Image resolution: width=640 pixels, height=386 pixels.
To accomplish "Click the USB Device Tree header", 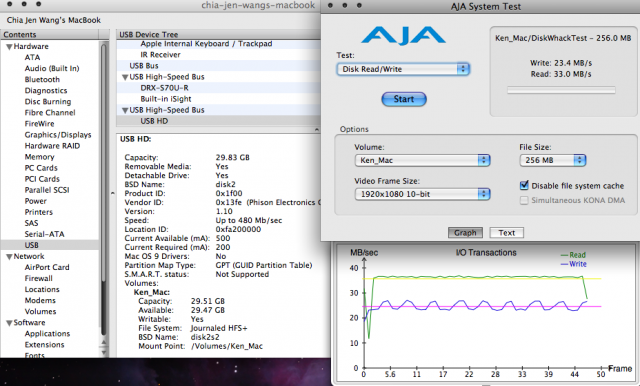I will coord(218,35).
